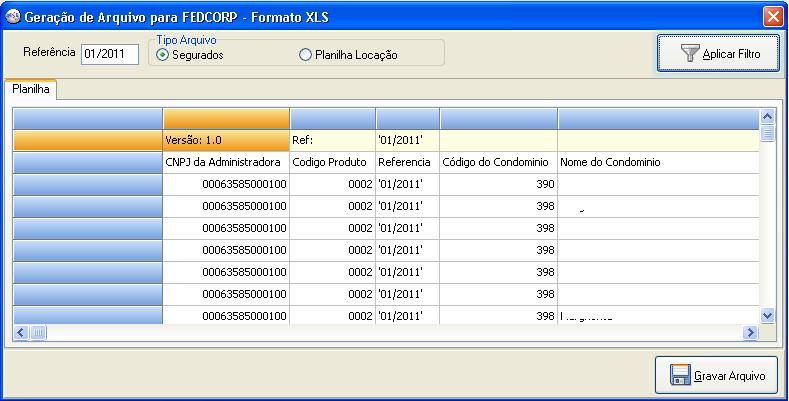Click the horizontal scrollbar thumb
This screenshot has height=401, width=789.
point(38,332)
